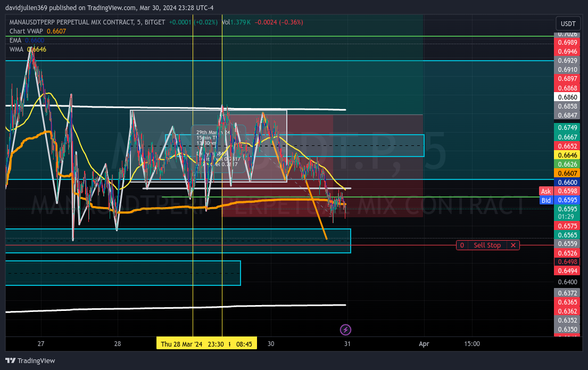Click the 0.6989 red price label
Image resolution: width=588 pixels, height=370 pixels.
pos(567,43)
